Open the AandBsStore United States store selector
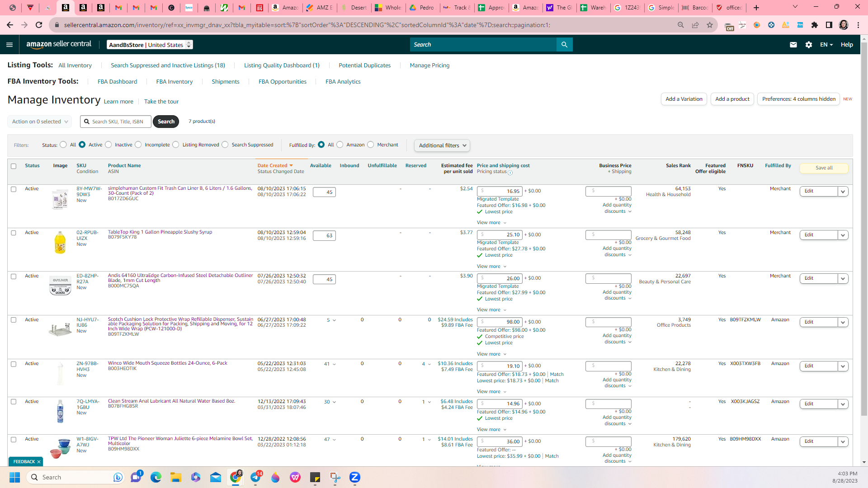Viewport: 868px width, 488px height. click(150, 45)
